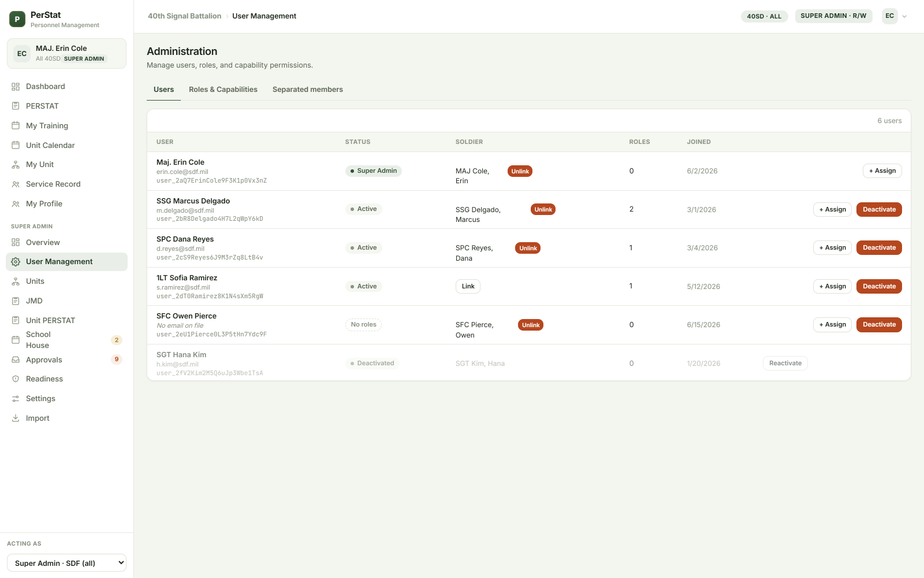The height and width of the screenshot is (578, 924).
Task: Click the Units hierarchy icon
Action: coord(16,281)
